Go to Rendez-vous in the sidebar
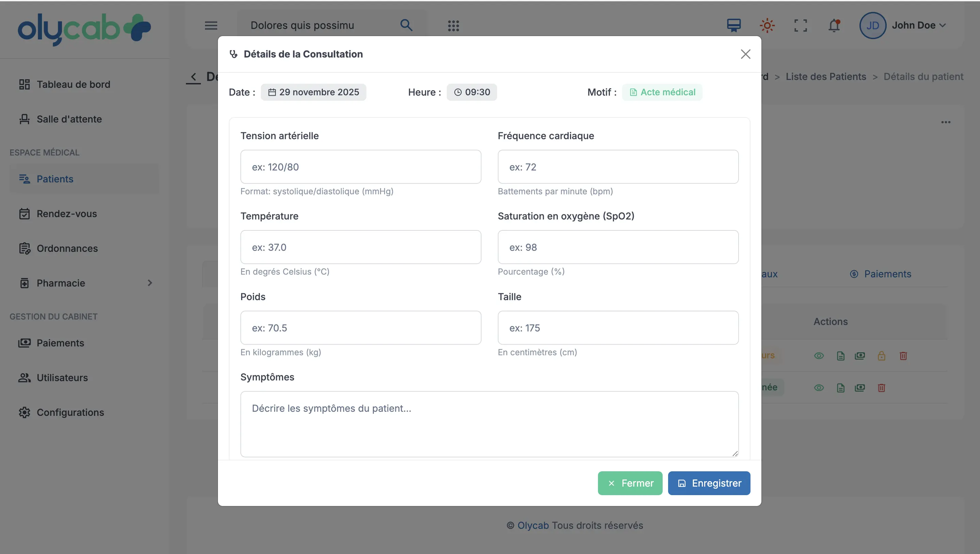This screenshot has height=554, width=980. 67,213
